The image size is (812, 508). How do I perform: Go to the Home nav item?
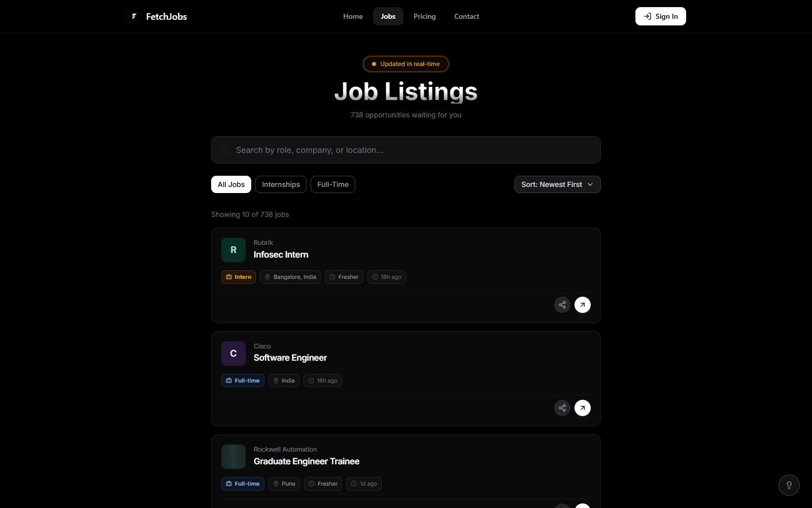[353, 16]
